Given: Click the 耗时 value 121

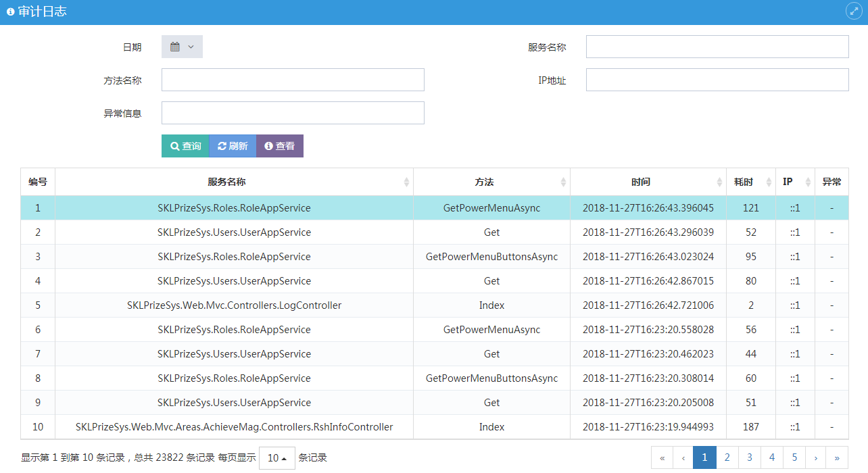Looking at the screenshot, I should pos(751,208).
